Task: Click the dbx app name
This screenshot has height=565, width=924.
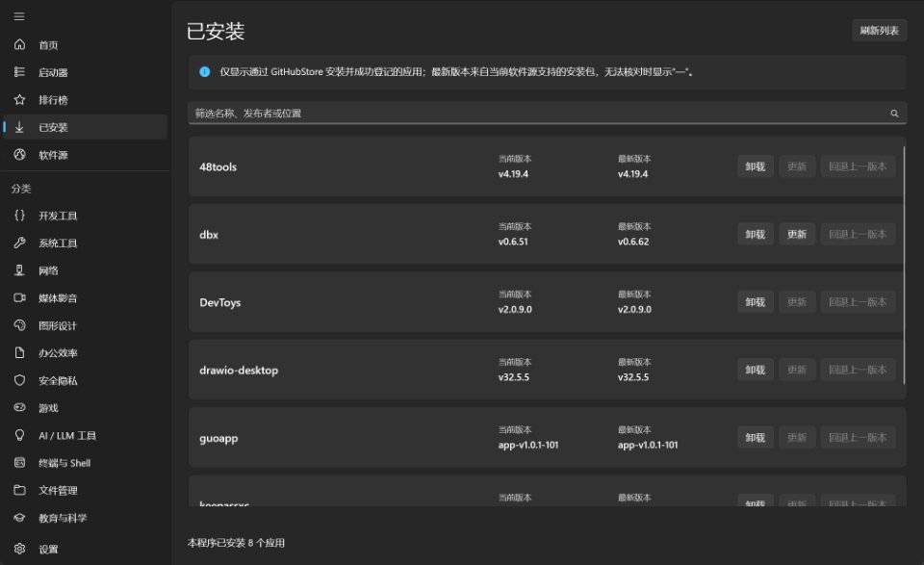Action: point(209,235)
